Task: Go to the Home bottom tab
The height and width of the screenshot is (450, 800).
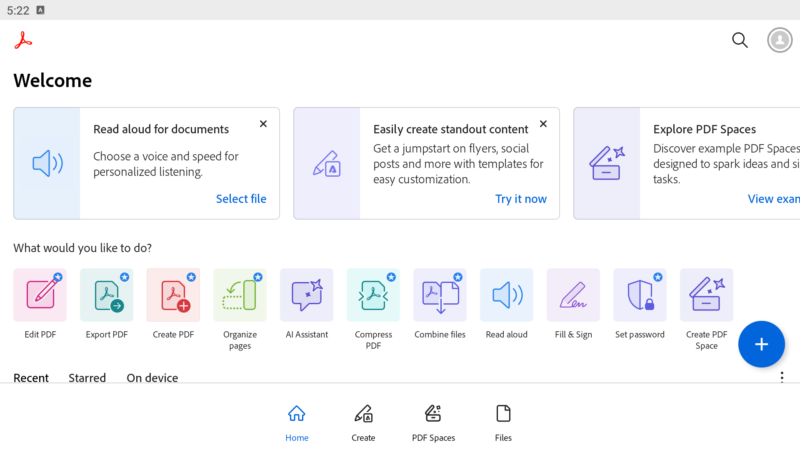Action: 296,423
